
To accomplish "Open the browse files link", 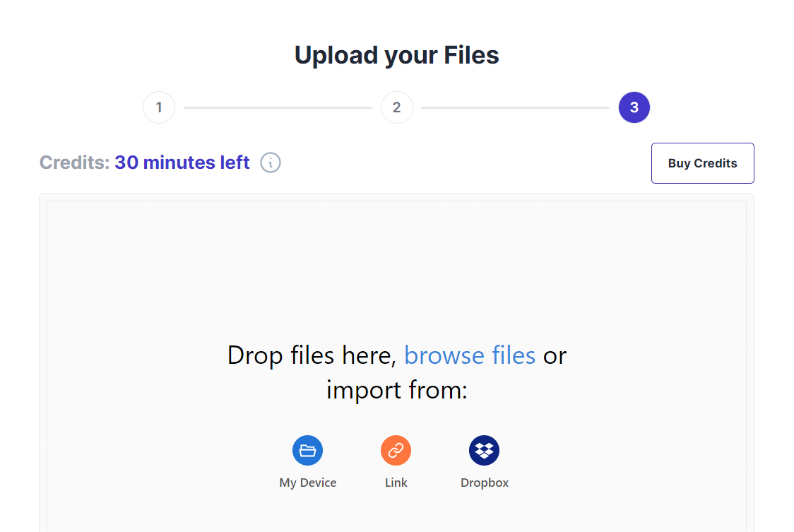I will pos(470,355).
